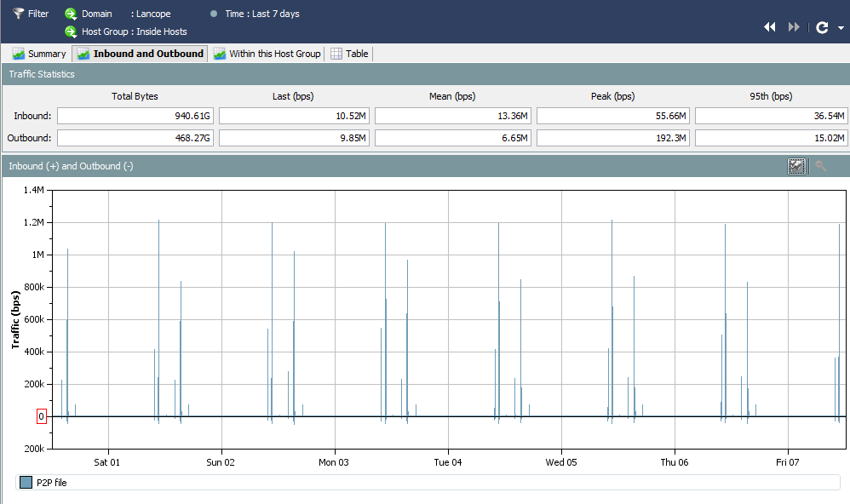The image size is (850, 504).
Task: Click the Inbound and Outbound tab chart icon
Action: [83, 54]
